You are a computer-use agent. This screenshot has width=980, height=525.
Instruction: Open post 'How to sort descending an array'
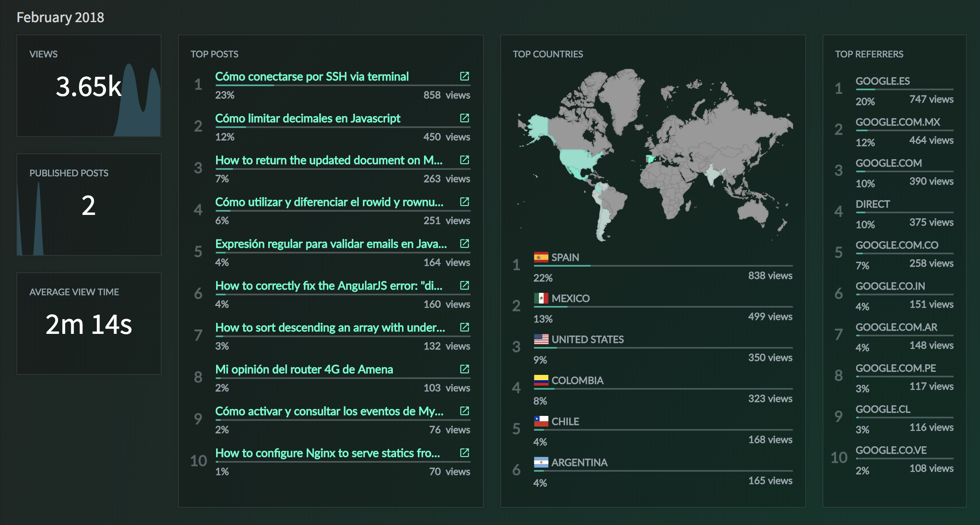(x=330, y=328)
